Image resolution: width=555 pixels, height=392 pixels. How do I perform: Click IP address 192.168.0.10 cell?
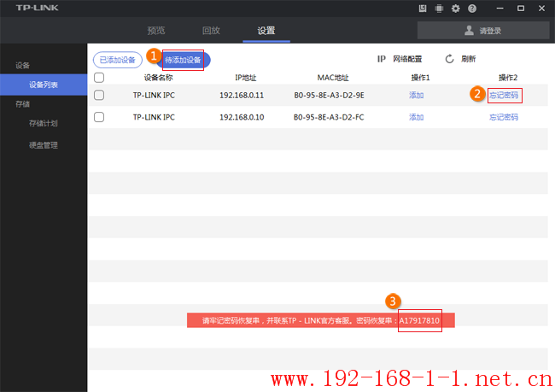click(x=242, y=117)
